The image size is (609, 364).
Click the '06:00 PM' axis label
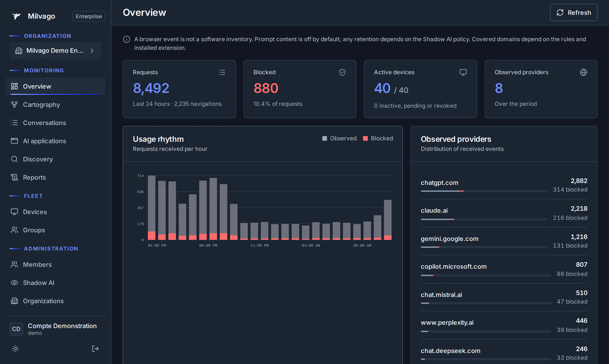point(208,245)
